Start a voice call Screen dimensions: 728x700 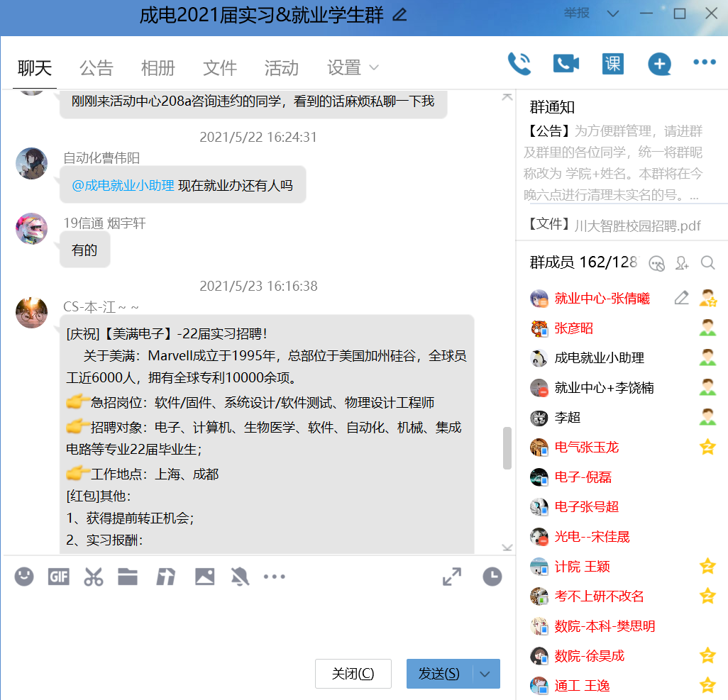[x=519, y=63]
